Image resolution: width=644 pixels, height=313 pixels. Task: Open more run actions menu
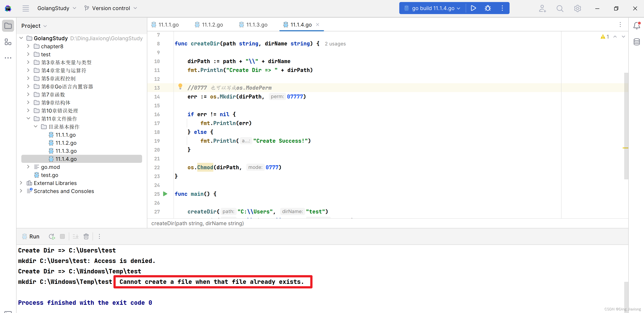(x=502, y=8)
